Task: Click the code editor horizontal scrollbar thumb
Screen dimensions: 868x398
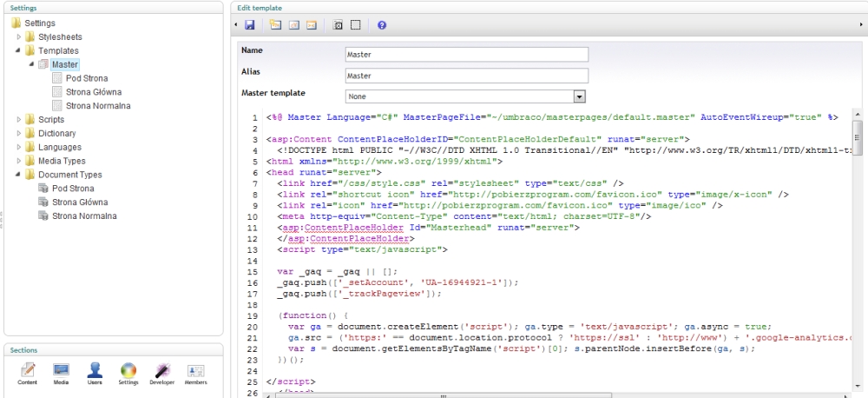Action: pyautogui.click(x=443, y=395)
